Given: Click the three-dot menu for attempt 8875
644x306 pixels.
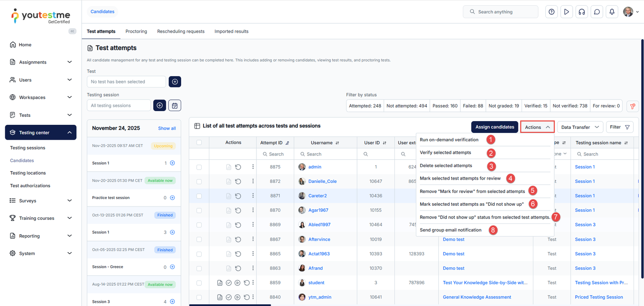Looking at the screenshot, I should pyautogui.click(x=253, y=167).
